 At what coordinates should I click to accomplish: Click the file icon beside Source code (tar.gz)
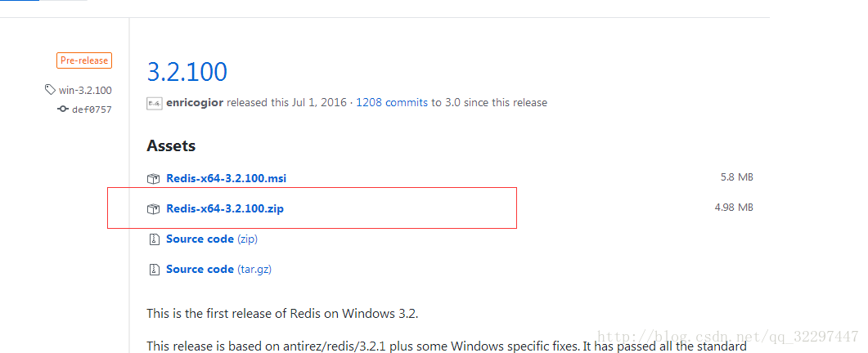153,270
